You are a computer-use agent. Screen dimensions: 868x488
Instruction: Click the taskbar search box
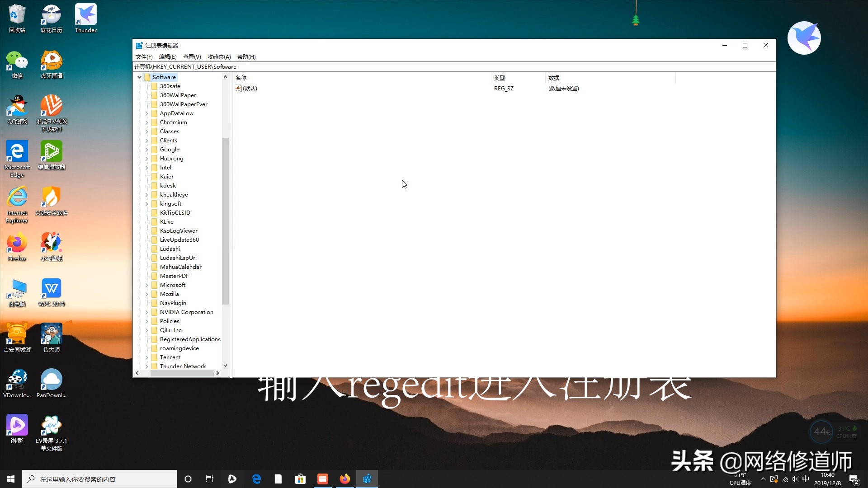click(x=99, y=479)
